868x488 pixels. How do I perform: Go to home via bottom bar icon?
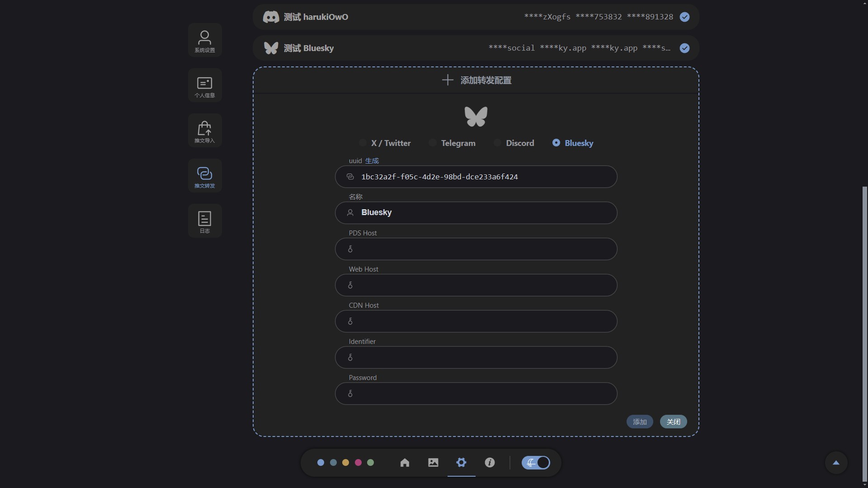pyautogui.click(x=405, y=463)
